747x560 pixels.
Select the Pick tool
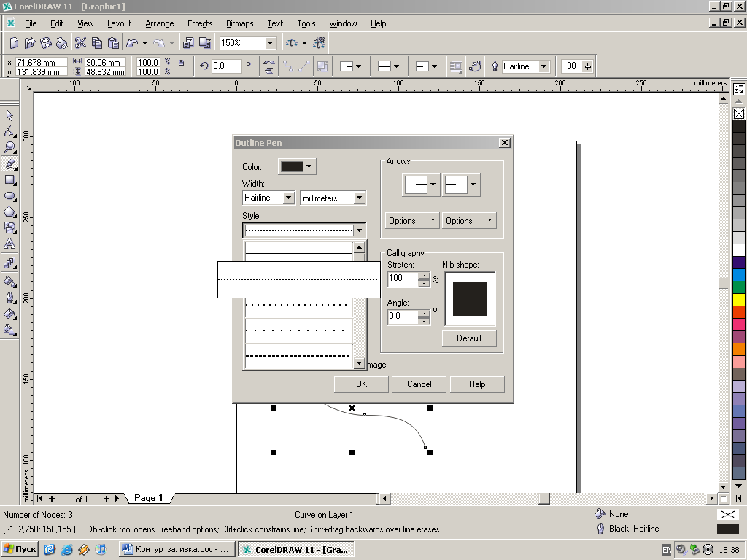9,114
